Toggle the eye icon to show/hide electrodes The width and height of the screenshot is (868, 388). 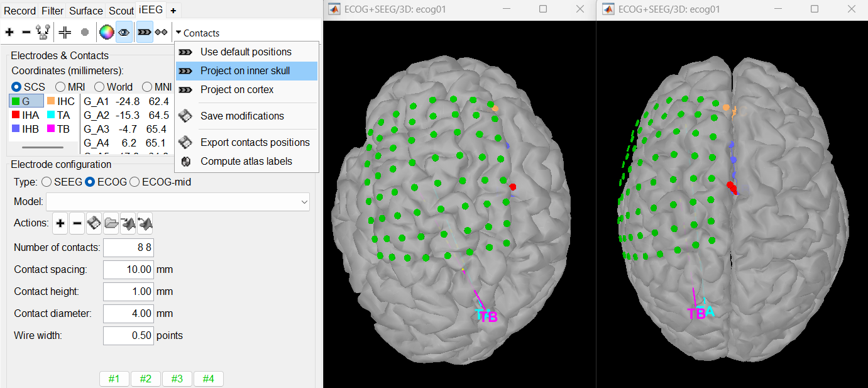tap(124, 32)
